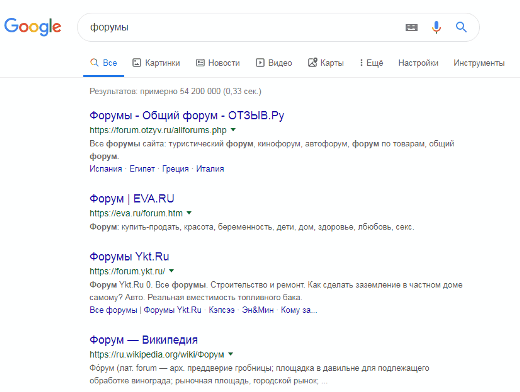The width and height of the screenshot is (520, 392).
Task: Open the Форум | EVA.RU result
Action: (132, 199)
